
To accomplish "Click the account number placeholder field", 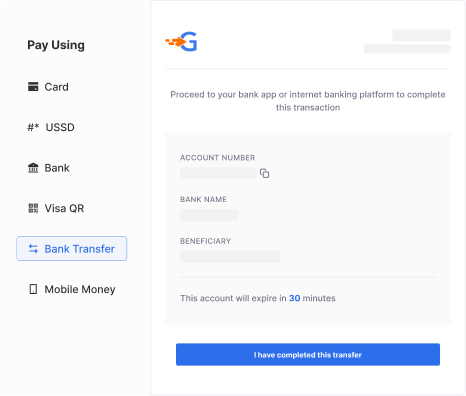I will 218,173.
